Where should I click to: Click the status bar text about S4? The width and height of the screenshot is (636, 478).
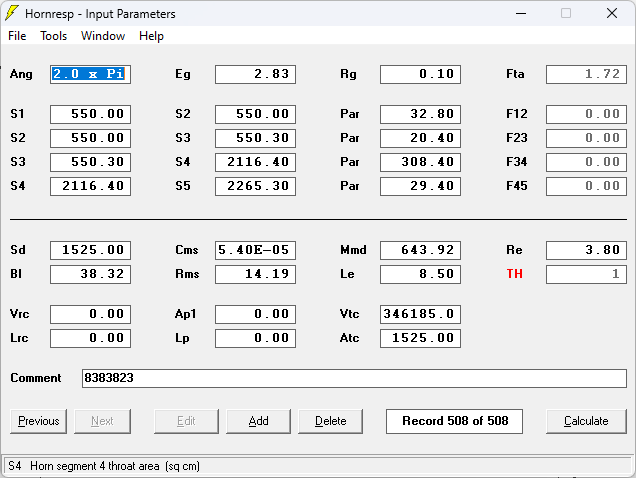(x=104, y=466)
